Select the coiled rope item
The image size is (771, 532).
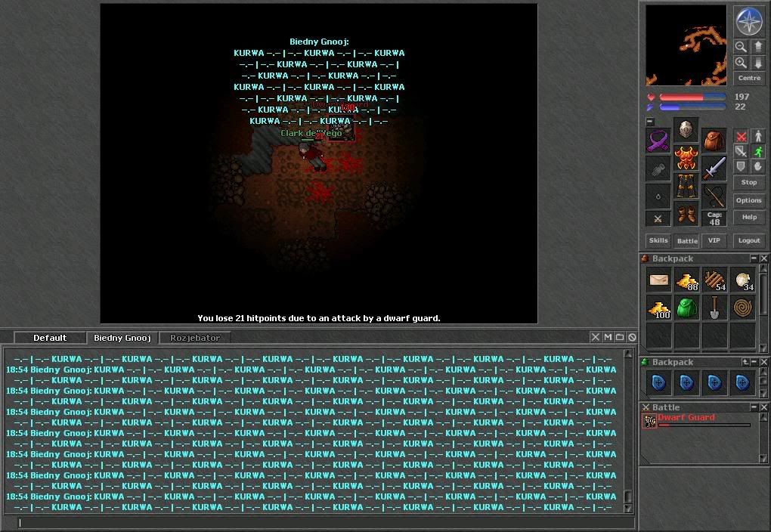pyautogui.click(x=742, y=308)
